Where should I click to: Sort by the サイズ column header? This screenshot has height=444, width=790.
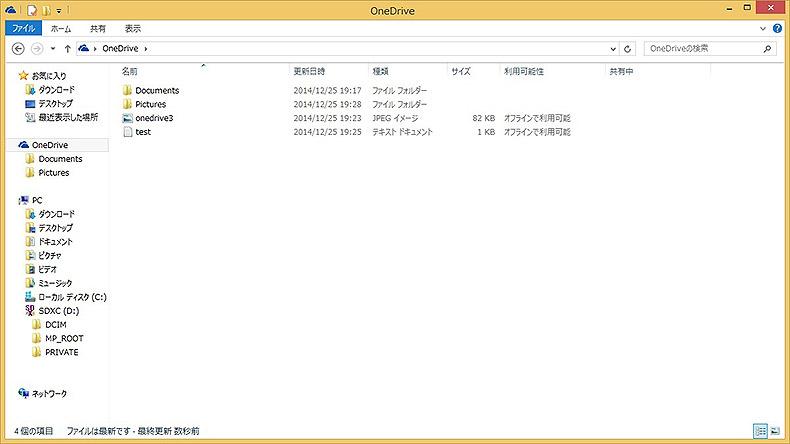pyautogui.click(x=461, y=72)
